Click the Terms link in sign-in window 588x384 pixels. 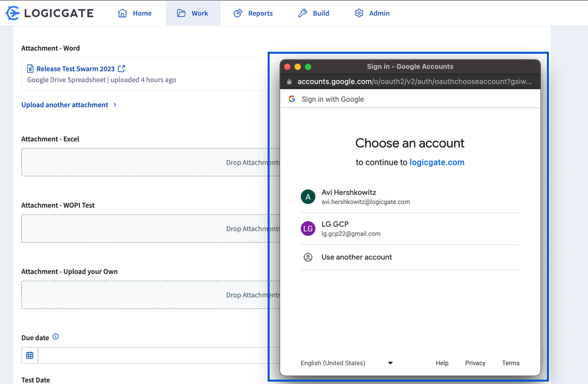(x=511, y=363)
